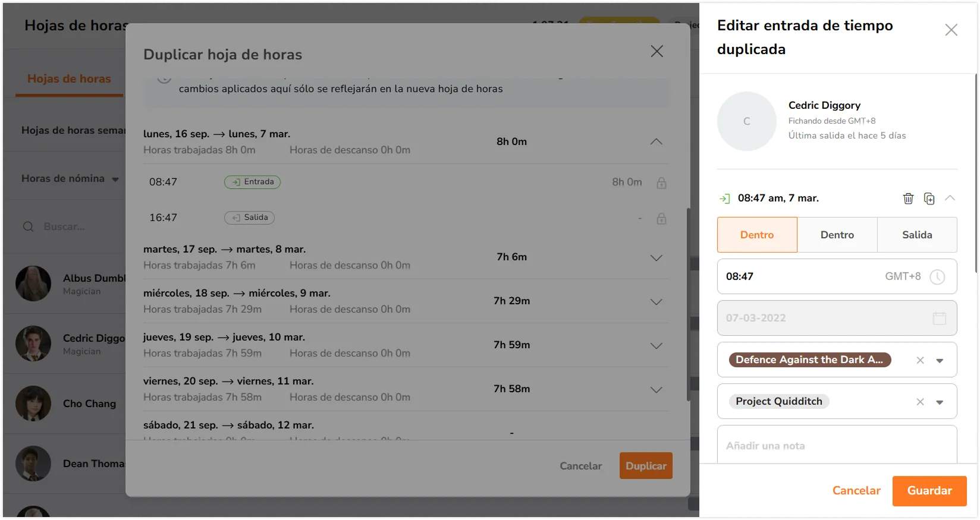Select the second Dentro option
Image resolution: width=980 pixels, height=520 pixels.
click(x=837, y=235)
